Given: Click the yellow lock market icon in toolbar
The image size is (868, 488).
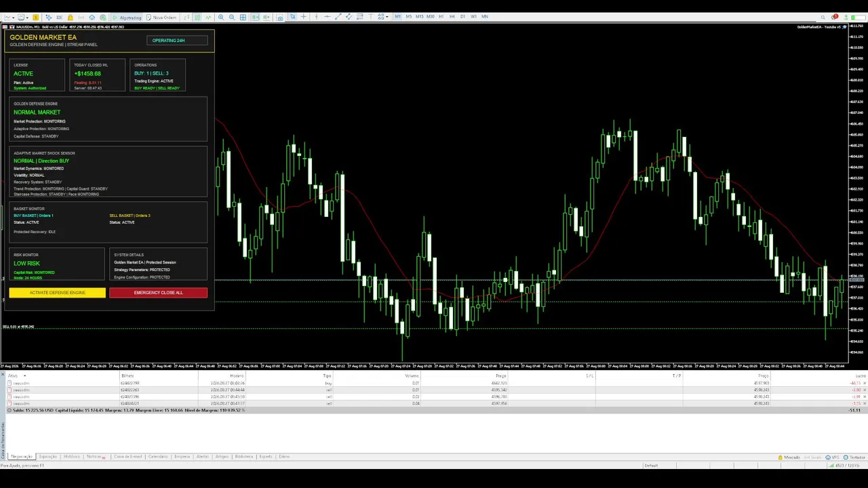Looking at the screenshot, I should coord(71,17).
